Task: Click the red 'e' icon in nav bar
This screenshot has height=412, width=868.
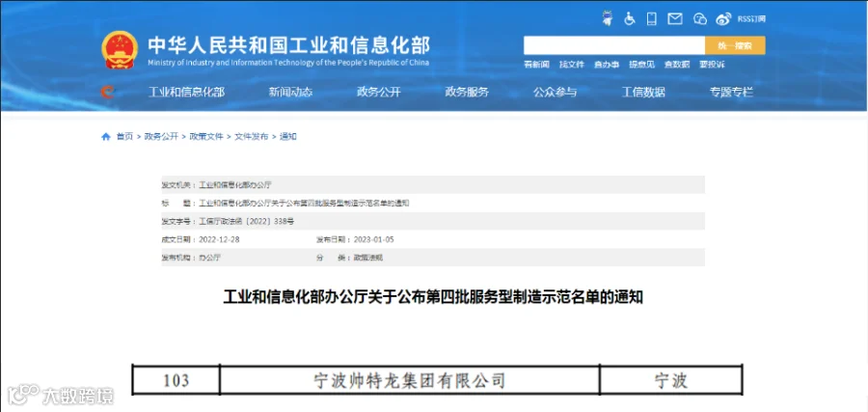Action: coord(107,92)
